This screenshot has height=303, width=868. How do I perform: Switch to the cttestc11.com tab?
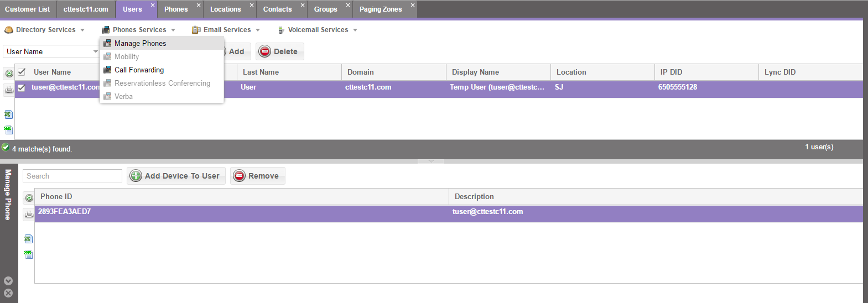tap(86, 9)
